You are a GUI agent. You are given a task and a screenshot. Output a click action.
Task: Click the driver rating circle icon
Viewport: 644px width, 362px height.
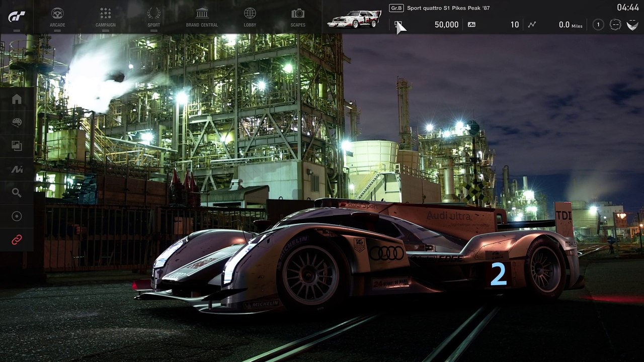coord(615,25)
